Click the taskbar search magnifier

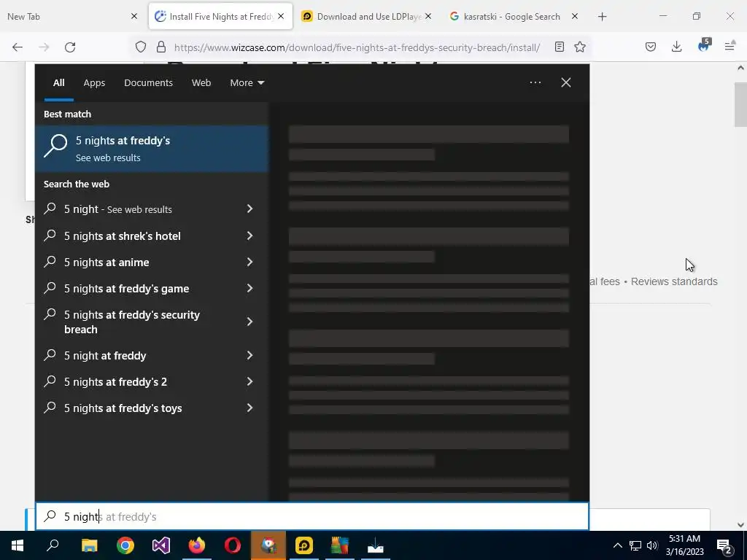pos(53,545)
